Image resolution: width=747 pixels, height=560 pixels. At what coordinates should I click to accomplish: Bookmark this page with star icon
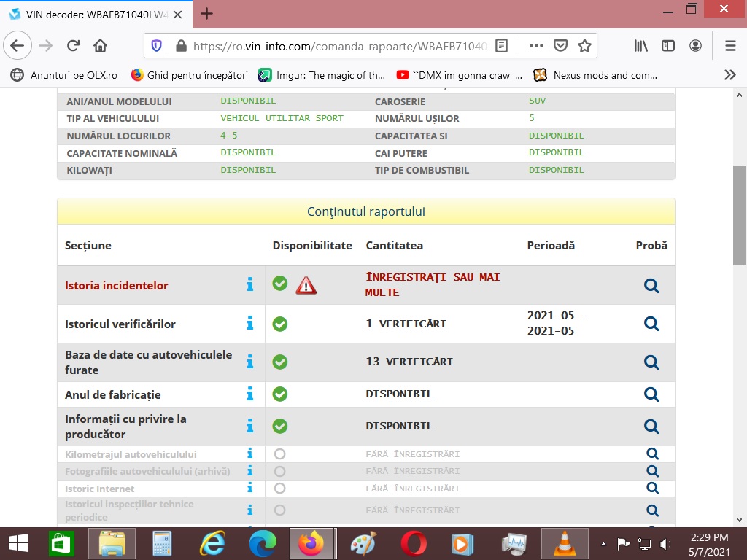[x=584, y=46]
